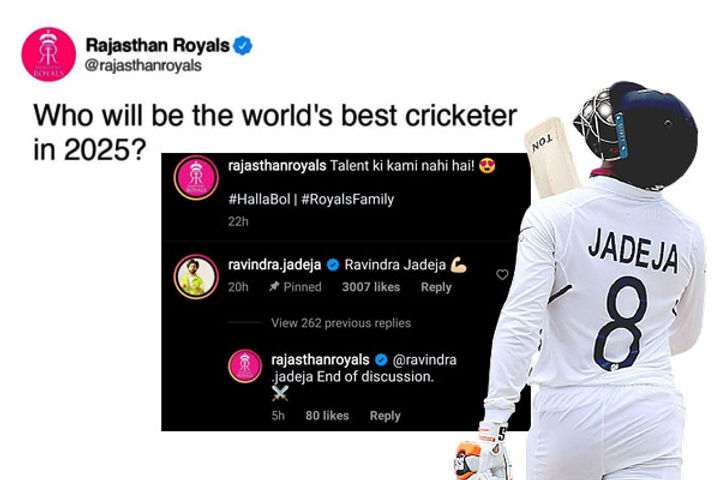View the 3007 likes list
Screen dimensions: 720x480
pyautogui.click(x=371, y=287)
